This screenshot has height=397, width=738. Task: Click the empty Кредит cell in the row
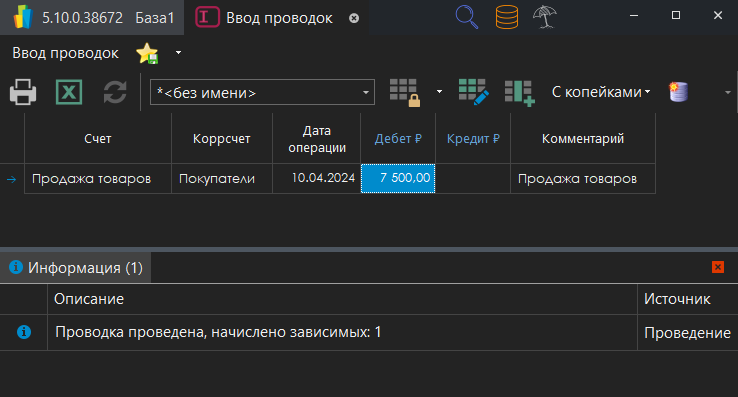(x=473, y=178)
